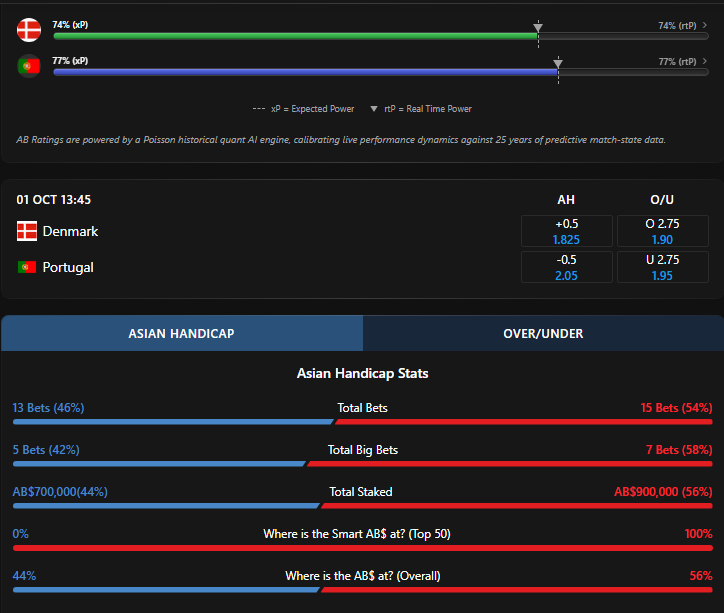The image size is (724, 613).
Task: Click the fully red Smart AB$ bar
Action: pyautogui.click(x=362, y=548)
